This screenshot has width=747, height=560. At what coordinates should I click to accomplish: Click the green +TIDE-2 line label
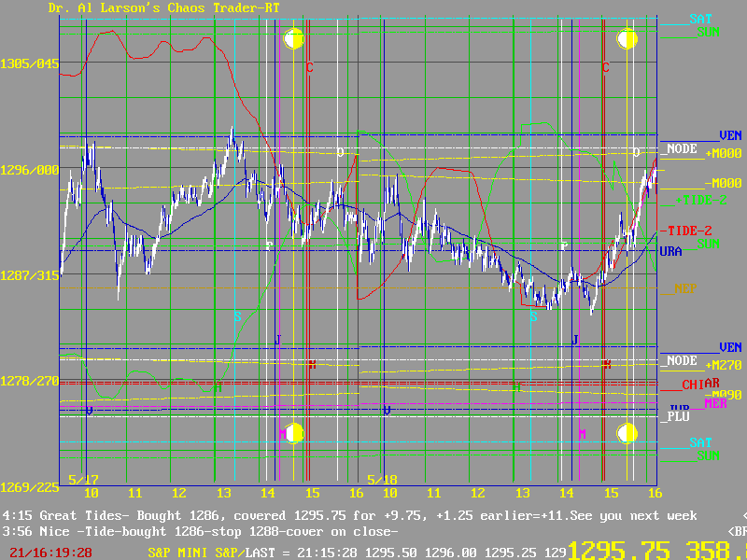[694, 200]
